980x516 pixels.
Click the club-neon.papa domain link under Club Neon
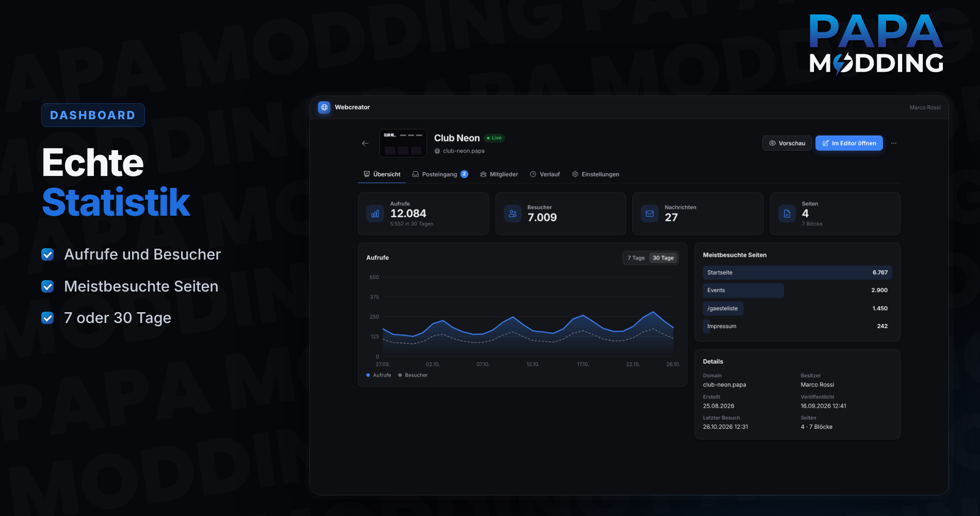click(464, 151)
